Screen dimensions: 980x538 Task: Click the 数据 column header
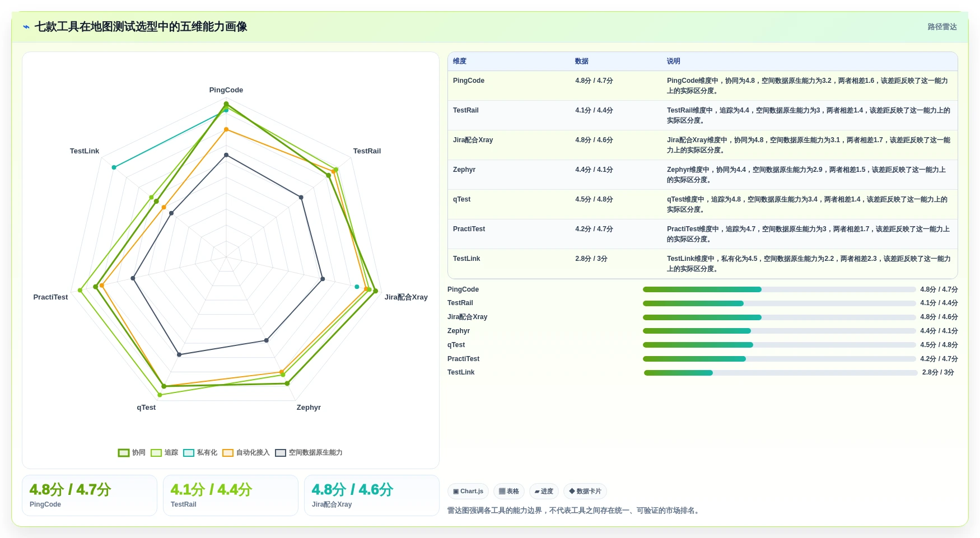(582, 61)
